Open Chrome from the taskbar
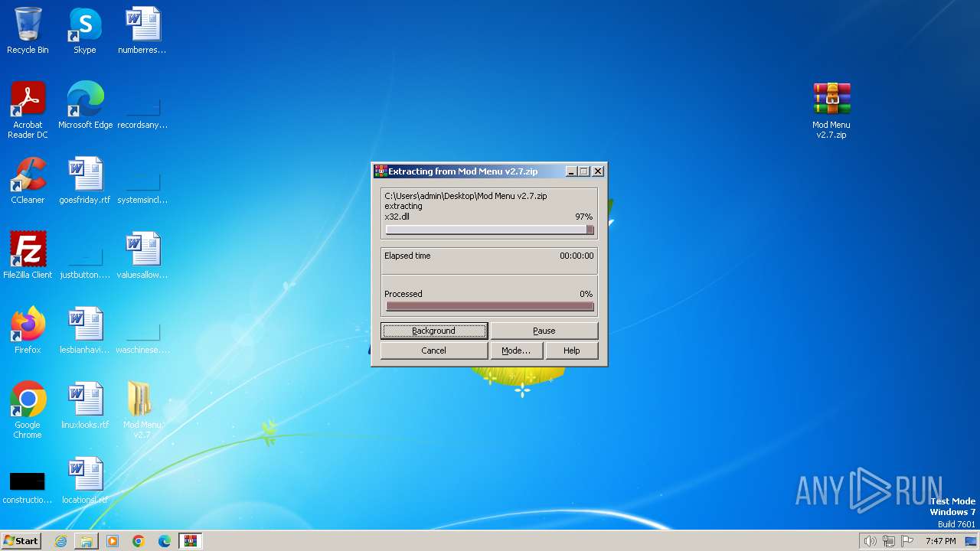 point(139,541)
